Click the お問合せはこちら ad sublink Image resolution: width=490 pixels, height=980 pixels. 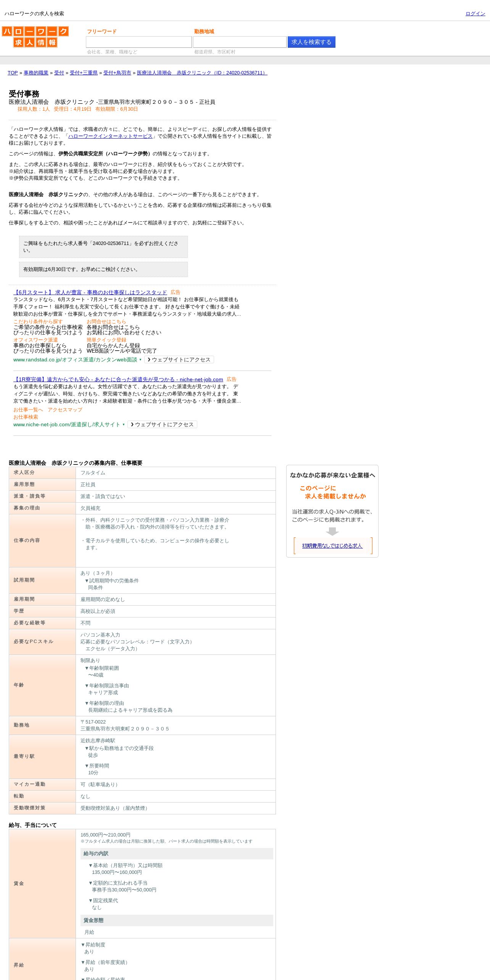106,322
